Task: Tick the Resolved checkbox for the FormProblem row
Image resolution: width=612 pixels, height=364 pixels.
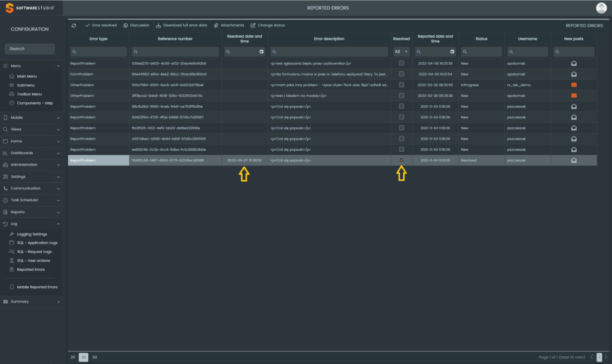Action: coord(402,74)
